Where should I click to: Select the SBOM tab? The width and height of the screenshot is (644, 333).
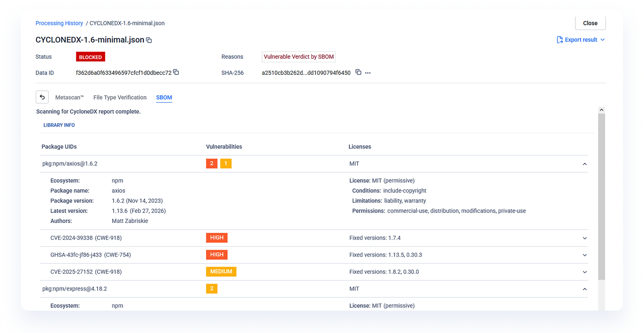pyautogui.click(x=164, y=97)
